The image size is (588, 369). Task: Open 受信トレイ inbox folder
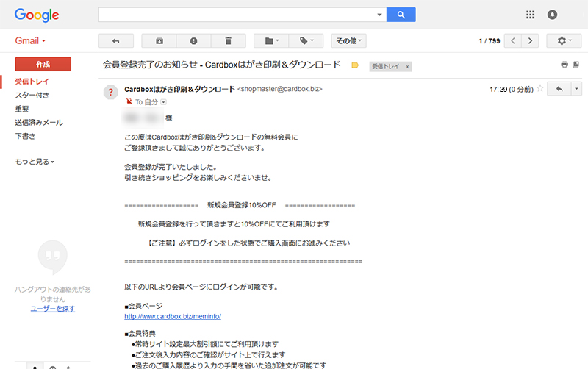click(x=32, y=82)
